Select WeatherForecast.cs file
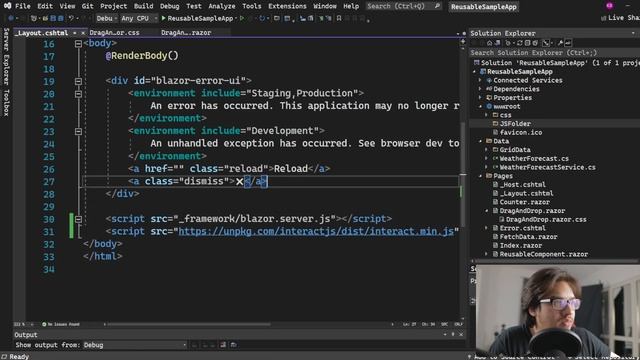The image size is (640, 360). click(534, 158)
